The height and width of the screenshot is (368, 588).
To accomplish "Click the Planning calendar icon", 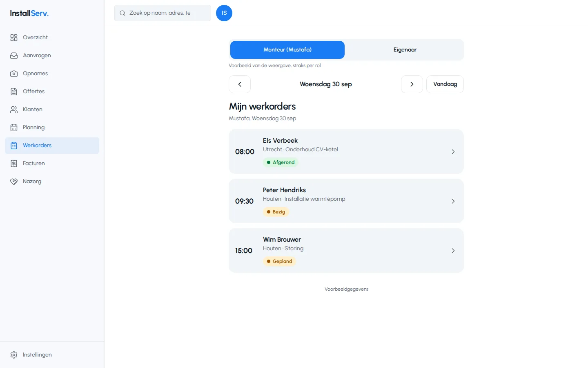I will pyautogui.click(x=14, y=128).
